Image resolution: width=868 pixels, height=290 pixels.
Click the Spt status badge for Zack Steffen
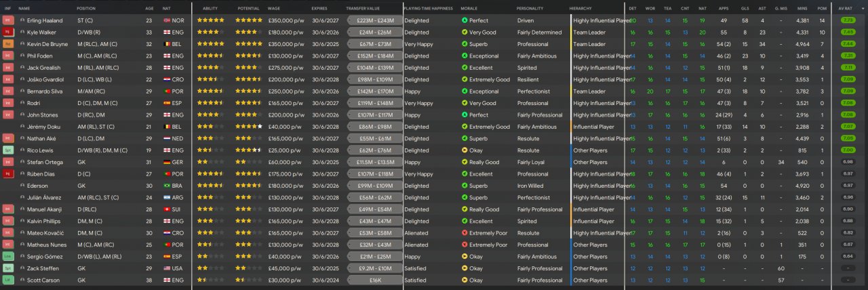8,268
